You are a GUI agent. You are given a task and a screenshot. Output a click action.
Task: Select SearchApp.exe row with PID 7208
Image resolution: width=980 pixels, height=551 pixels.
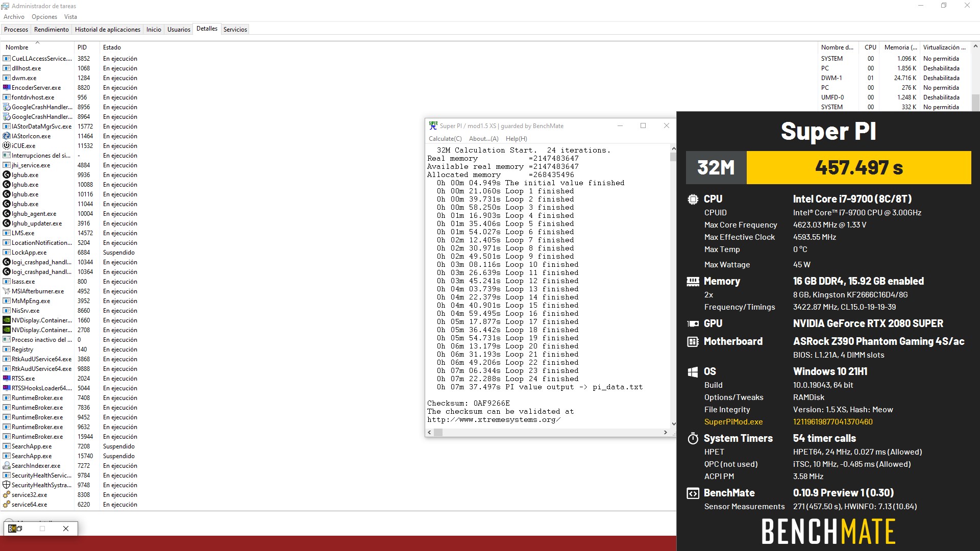pos(338,446)
